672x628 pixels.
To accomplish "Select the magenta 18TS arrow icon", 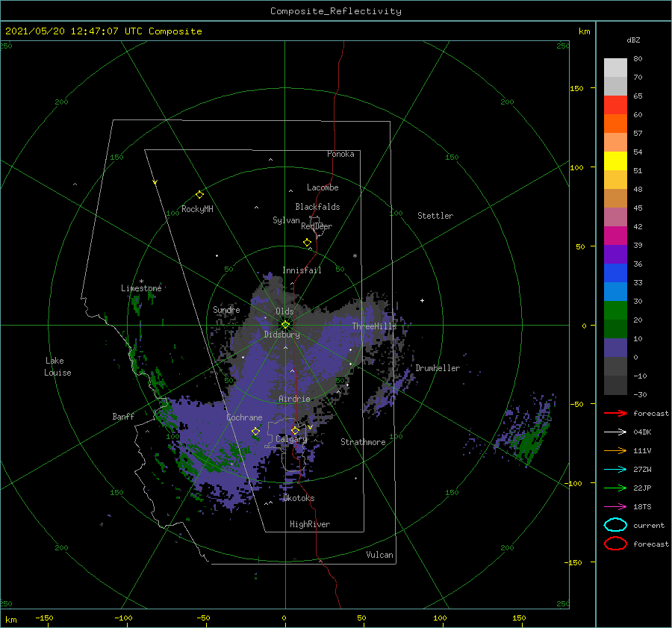I will pos(615,507).
